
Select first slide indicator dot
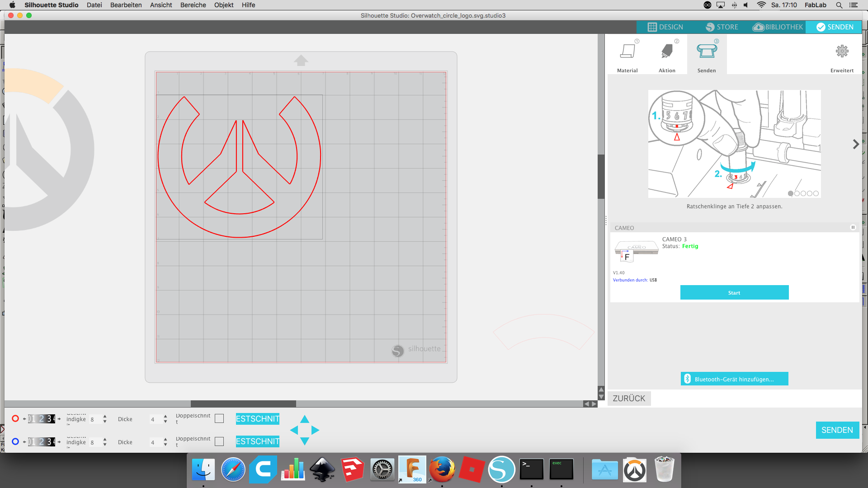click(x=790, y=193)
